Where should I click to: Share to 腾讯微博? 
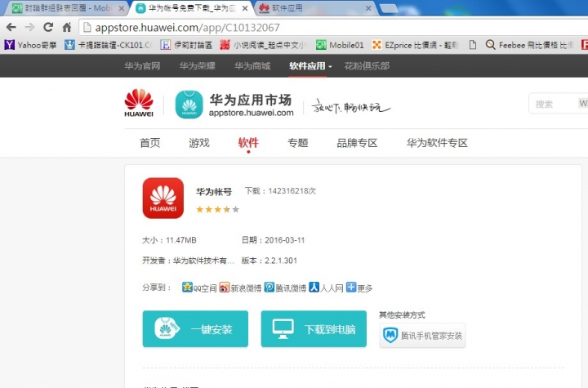pyautogui.click(x=285, y=288)
